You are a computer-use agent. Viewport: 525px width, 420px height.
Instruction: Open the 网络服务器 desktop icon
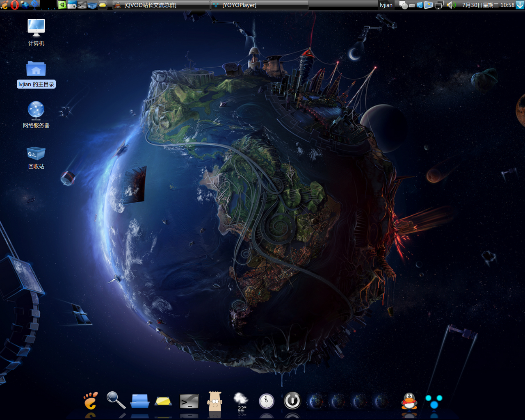[x=36, y=114]
